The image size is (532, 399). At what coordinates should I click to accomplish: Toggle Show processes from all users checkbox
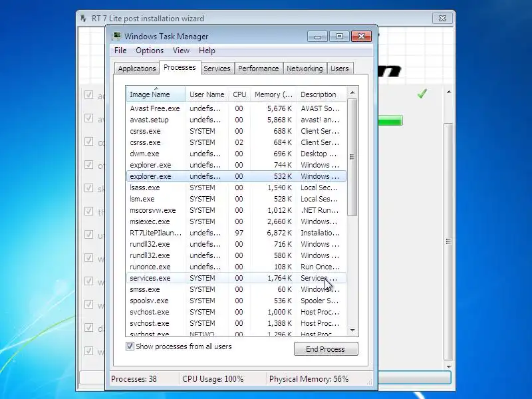coord(130,346)
